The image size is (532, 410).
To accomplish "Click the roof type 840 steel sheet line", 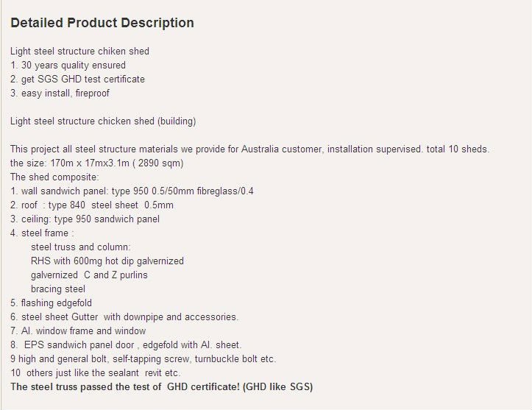I will coord(92,205).
